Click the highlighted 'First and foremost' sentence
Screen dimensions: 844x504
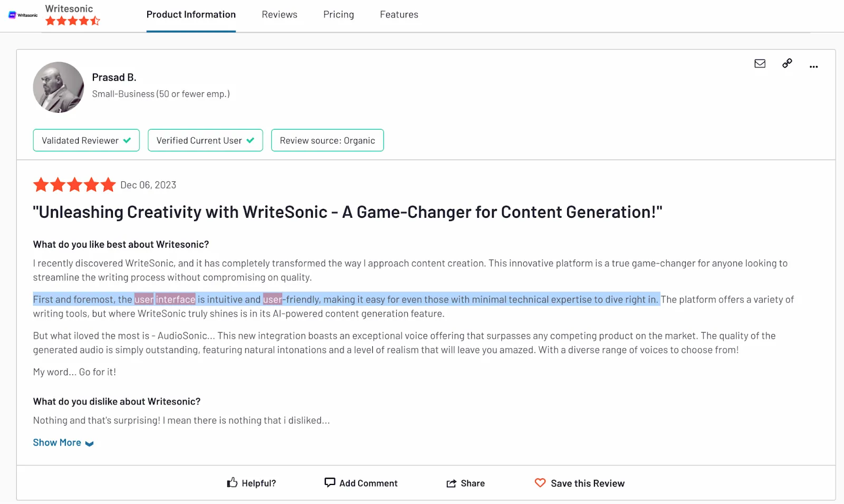(x=346, y=299)
